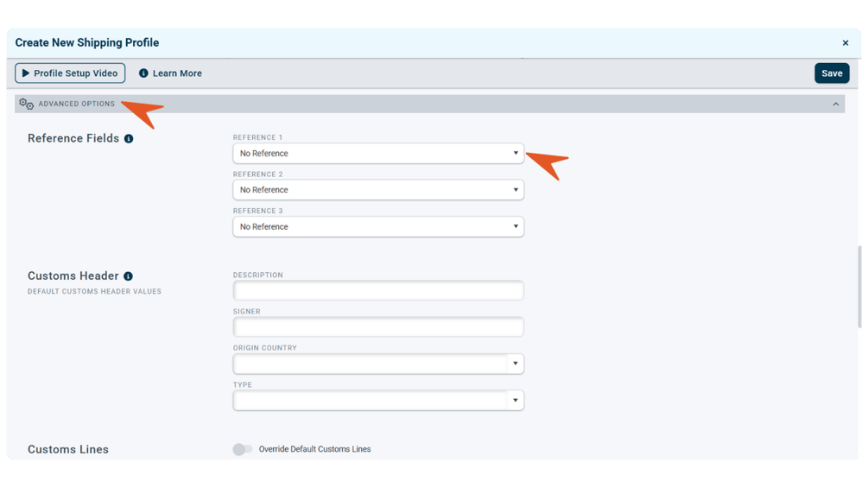Close the Create New Shipping Profile dialog
868x488 pixels.
[x=846, y=42]
